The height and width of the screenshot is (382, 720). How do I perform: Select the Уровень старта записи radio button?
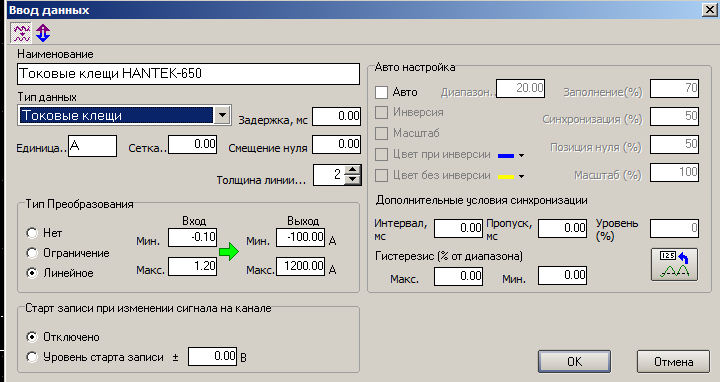32,357
